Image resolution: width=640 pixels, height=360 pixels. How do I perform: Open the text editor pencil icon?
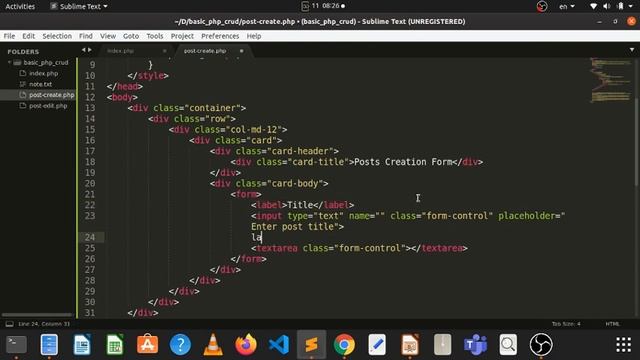(377, 345)
